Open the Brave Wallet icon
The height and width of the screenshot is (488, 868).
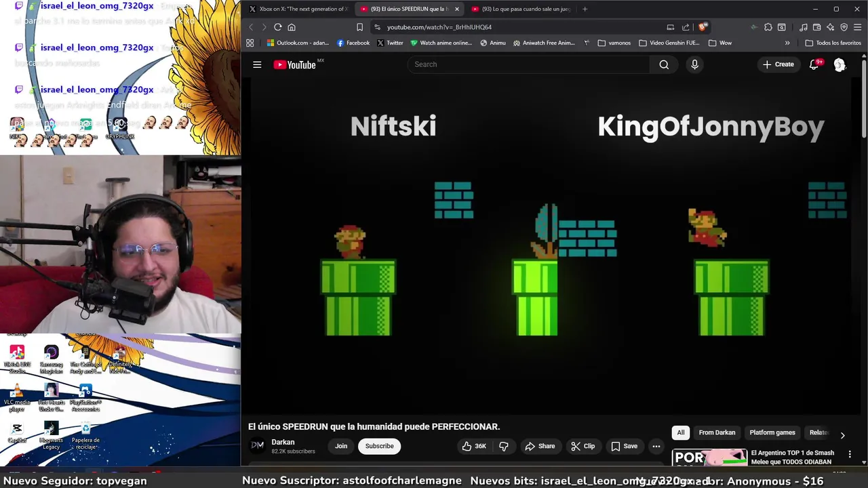817,27
